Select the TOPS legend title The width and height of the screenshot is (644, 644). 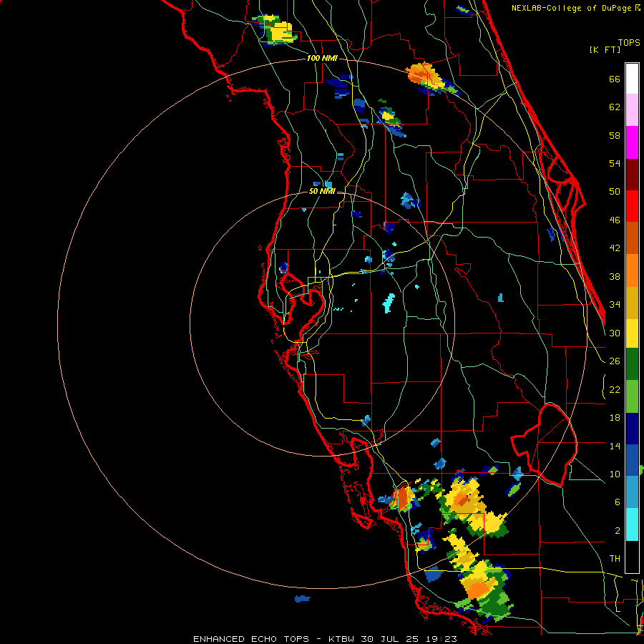click(629, 42)
